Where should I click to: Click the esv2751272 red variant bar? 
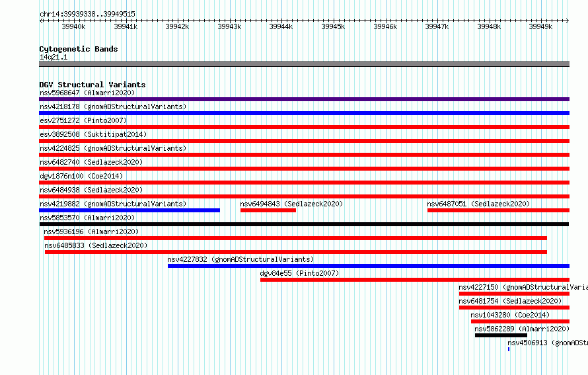coord(304,127)
